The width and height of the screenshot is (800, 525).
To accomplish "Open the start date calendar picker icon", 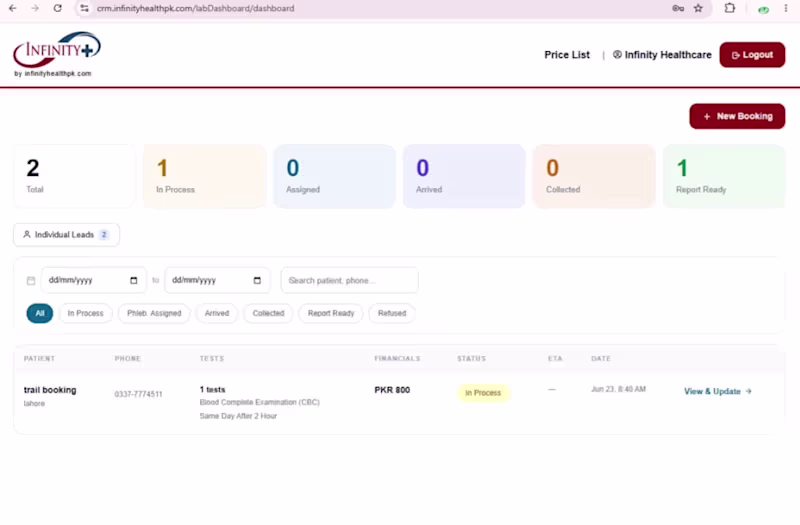I will pos(134,280).
